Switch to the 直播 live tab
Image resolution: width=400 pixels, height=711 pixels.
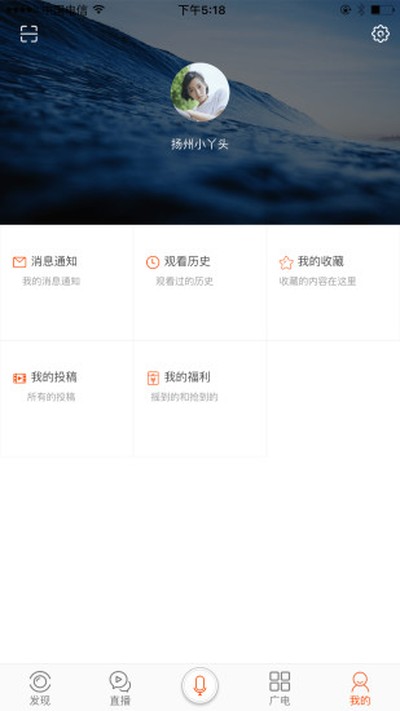pos(120,688)
